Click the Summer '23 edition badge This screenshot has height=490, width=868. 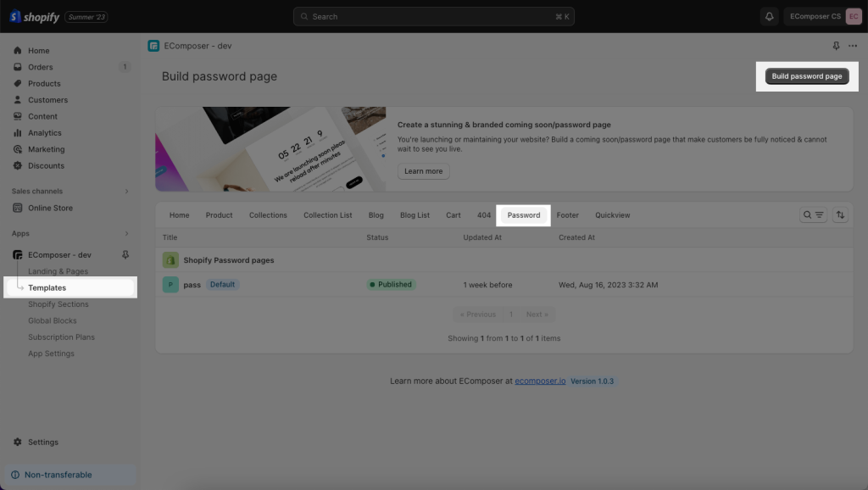[x=86, y=17]
